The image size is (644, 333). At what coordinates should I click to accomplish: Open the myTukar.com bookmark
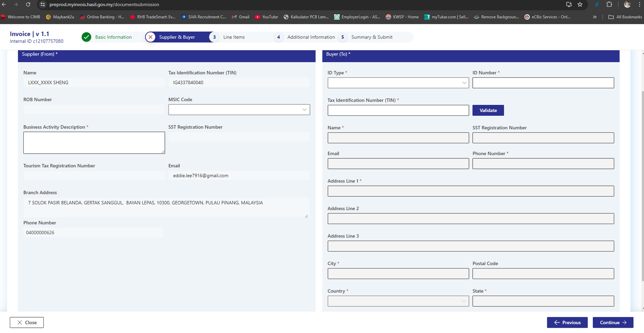[446, 17]
